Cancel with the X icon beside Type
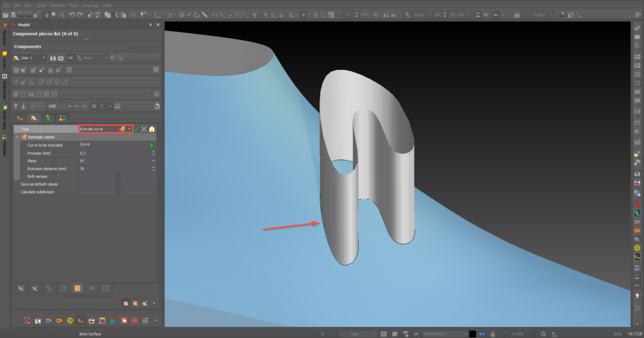 click(x=144, y=129)
